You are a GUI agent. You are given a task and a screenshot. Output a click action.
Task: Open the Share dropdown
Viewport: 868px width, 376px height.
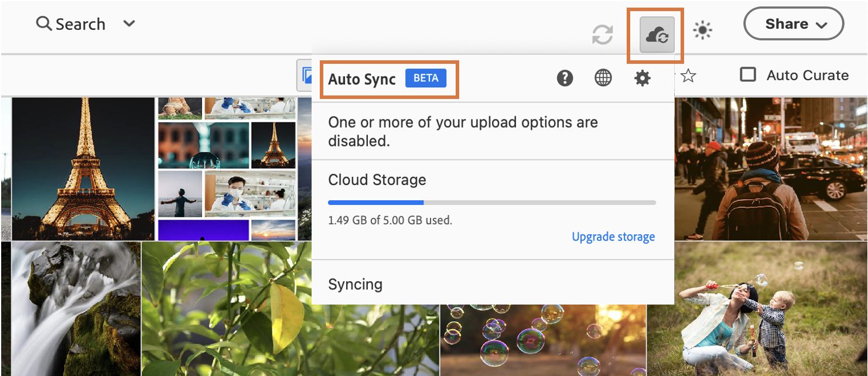coord(794,23)
